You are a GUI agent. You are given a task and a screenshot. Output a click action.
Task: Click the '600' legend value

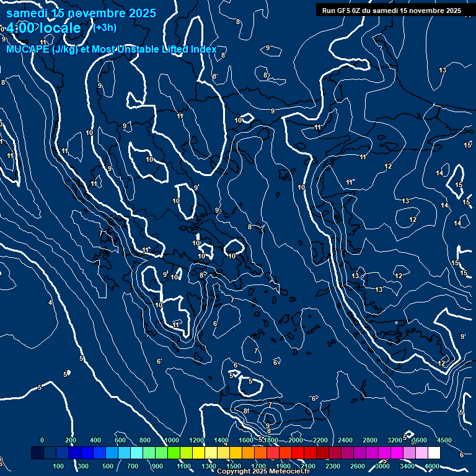click(120, 440)
